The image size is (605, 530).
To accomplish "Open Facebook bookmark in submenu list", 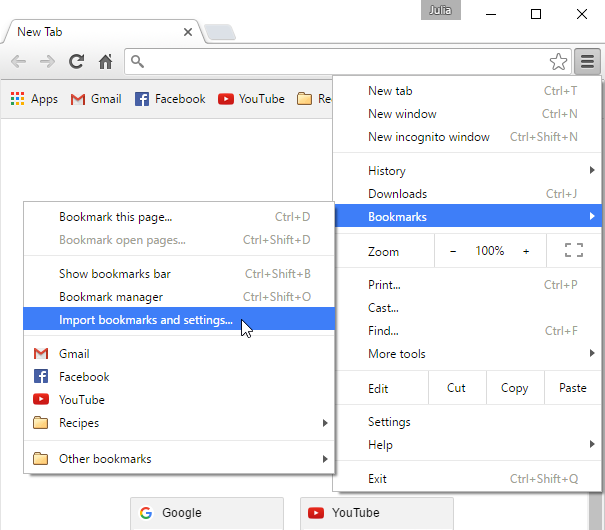I will [84, 377].
